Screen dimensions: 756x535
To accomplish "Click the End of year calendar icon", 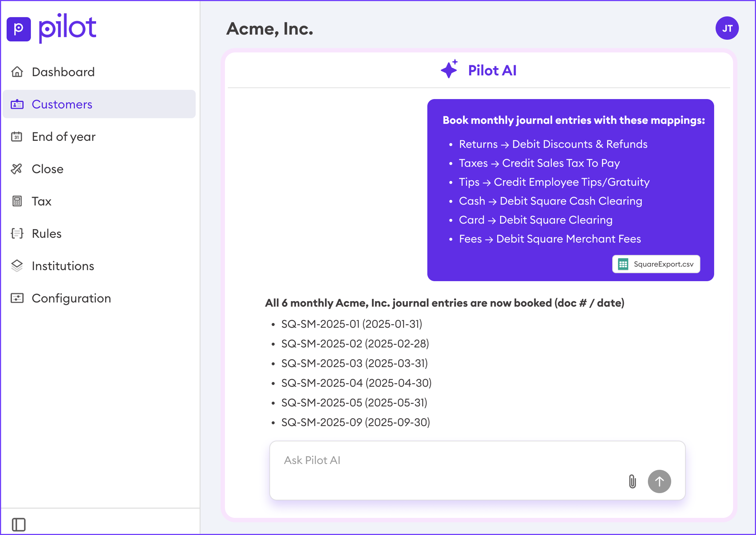I will click(x=17, y=137).
